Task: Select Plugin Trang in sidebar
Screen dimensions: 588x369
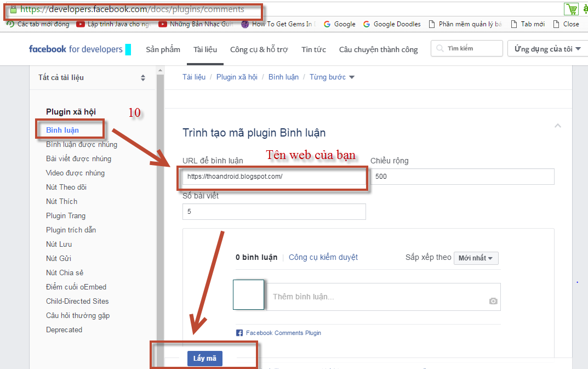Action: (66, 216)
